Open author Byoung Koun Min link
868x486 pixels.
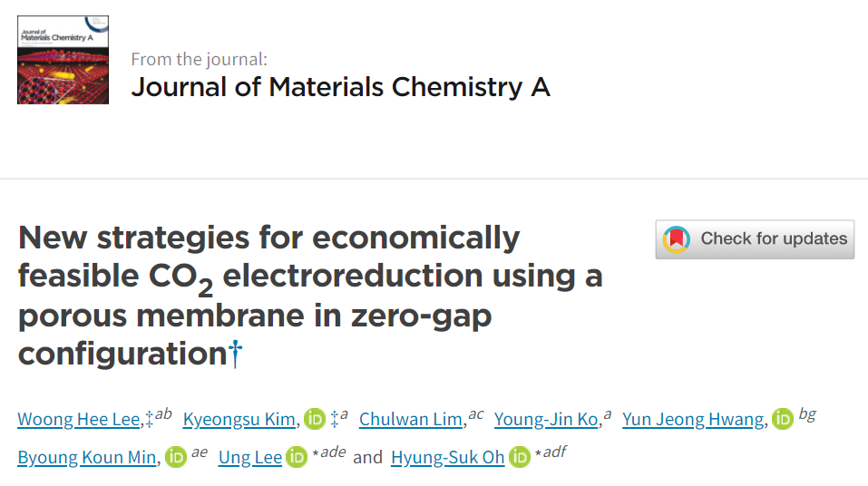pyautogui.click(x=87, y=458)
